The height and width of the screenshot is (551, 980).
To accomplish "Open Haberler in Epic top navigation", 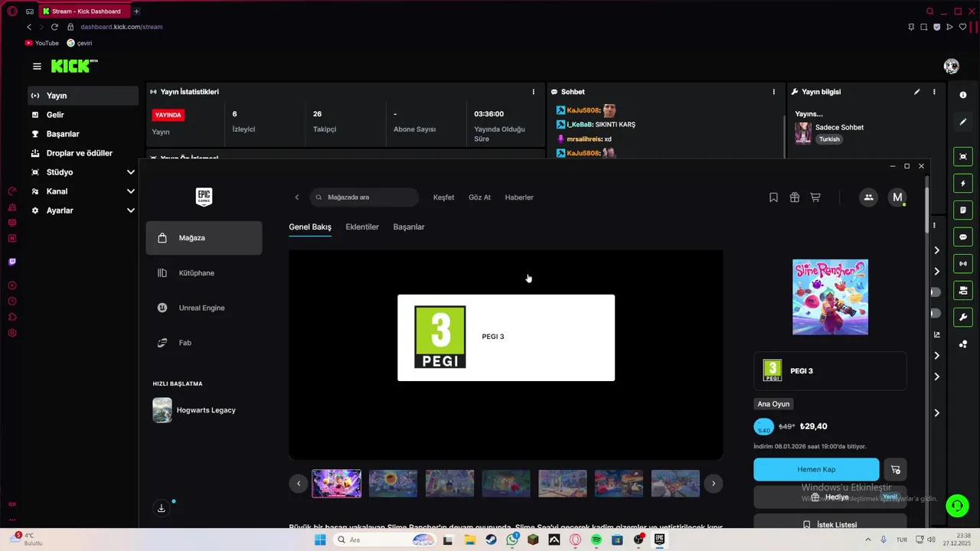I will [x=519, y=197].
